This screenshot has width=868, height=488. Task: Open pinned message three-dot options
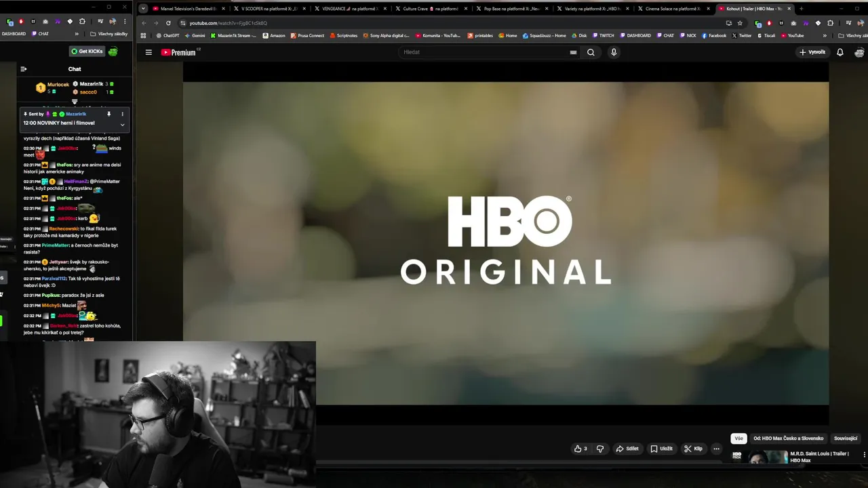click(122, 114)
